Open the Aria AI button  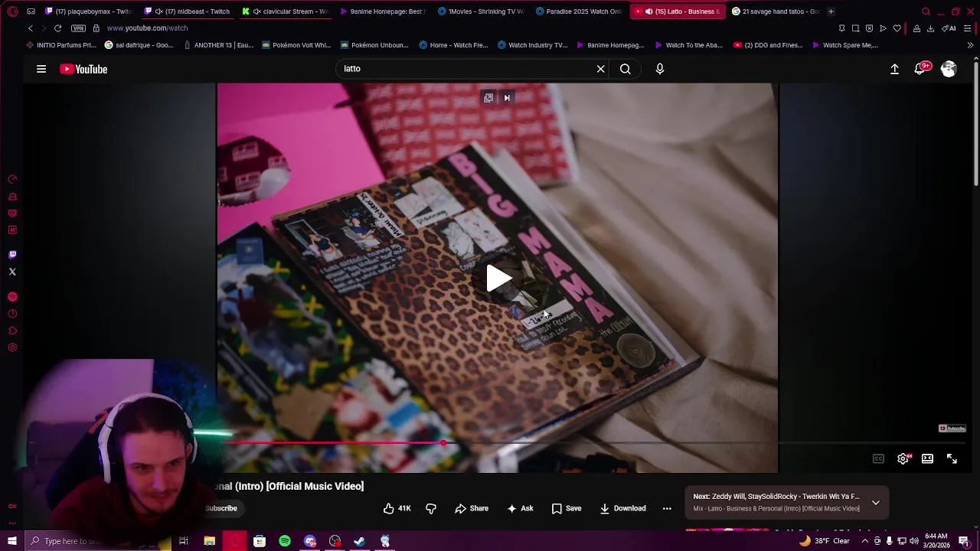tap(949, 28)
